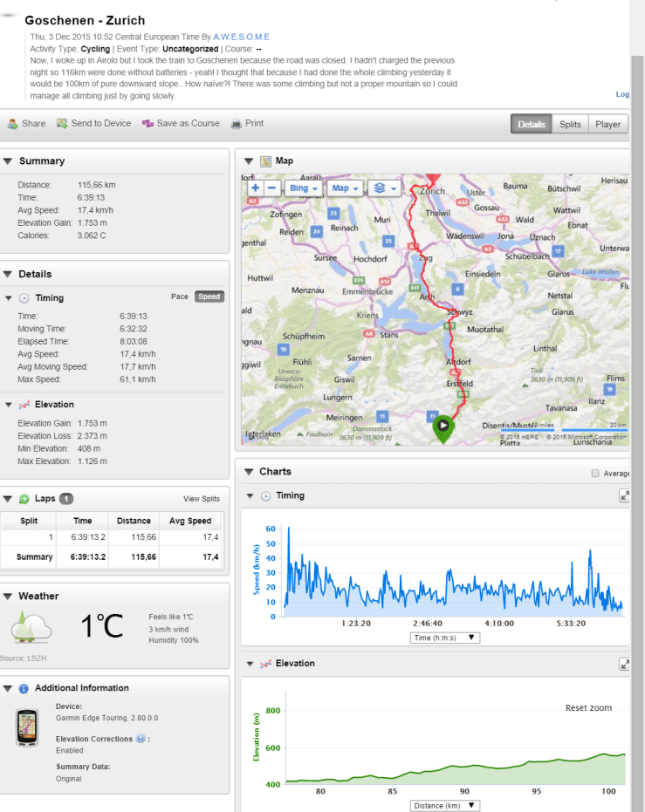Viewport: 645px width, 812px height.
Task: Click the green start marker on map
Action: point(443,426)
